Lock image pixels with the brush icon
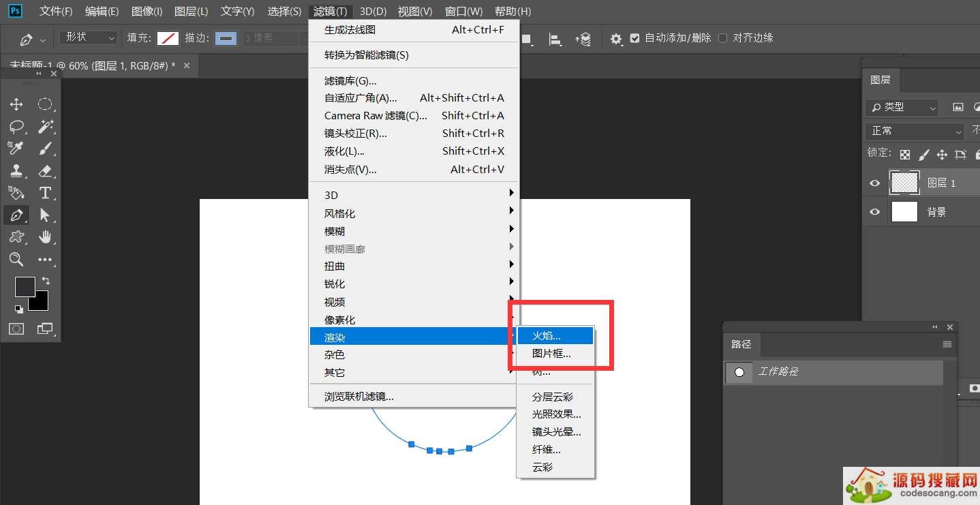The width and height of the screenshot is (980, 505). pos(924,155)
